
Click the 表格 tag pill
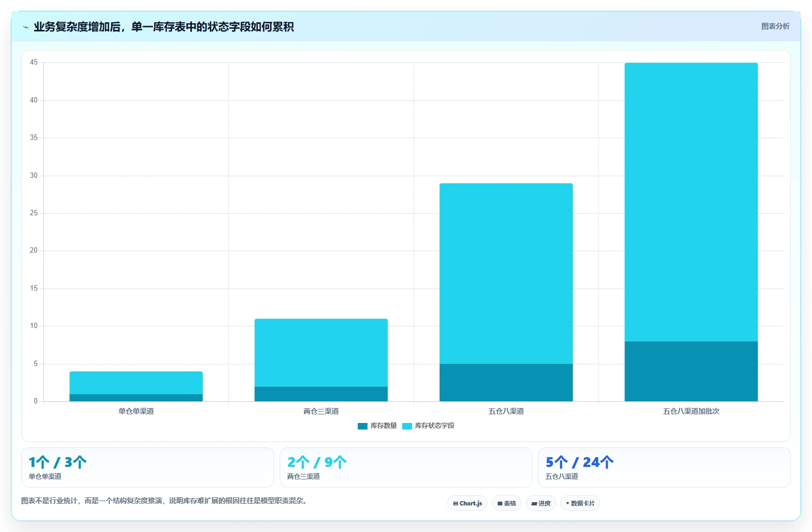pyautogui.click(x=506, y=503)
